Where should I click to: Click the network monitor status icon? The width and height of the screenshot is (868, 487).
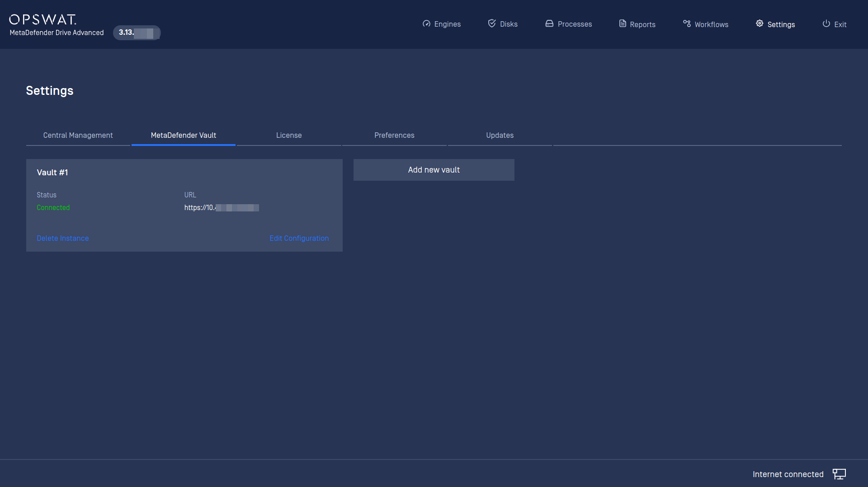tap(839, 474)
